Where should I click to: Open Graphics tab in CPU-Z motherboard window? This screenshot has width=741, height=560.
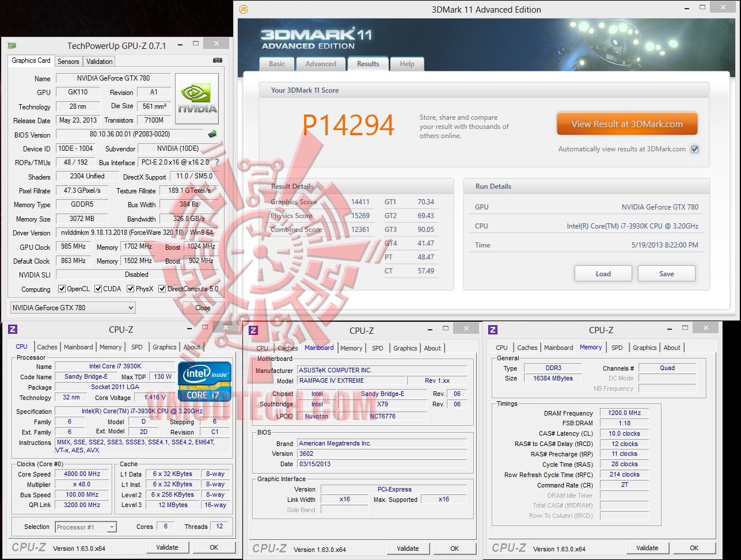(x=405, y=348)
